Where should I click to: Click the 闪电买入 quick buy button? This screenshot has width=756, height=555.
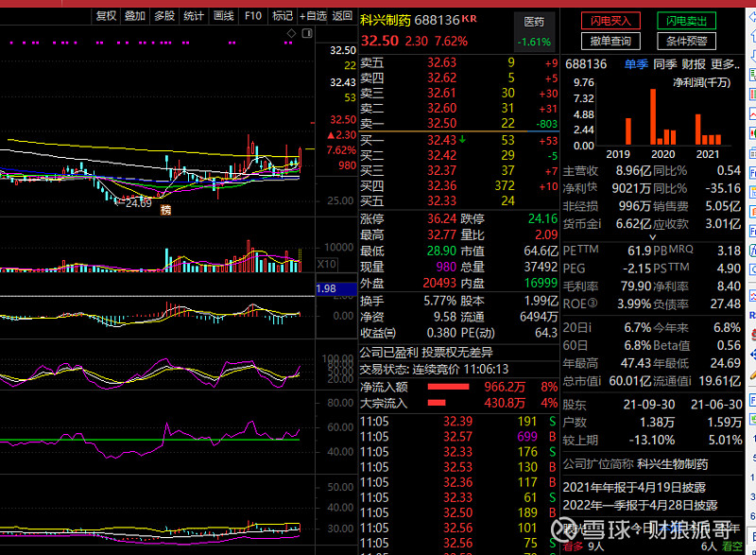pyautogui.click(x=610, y=21)
